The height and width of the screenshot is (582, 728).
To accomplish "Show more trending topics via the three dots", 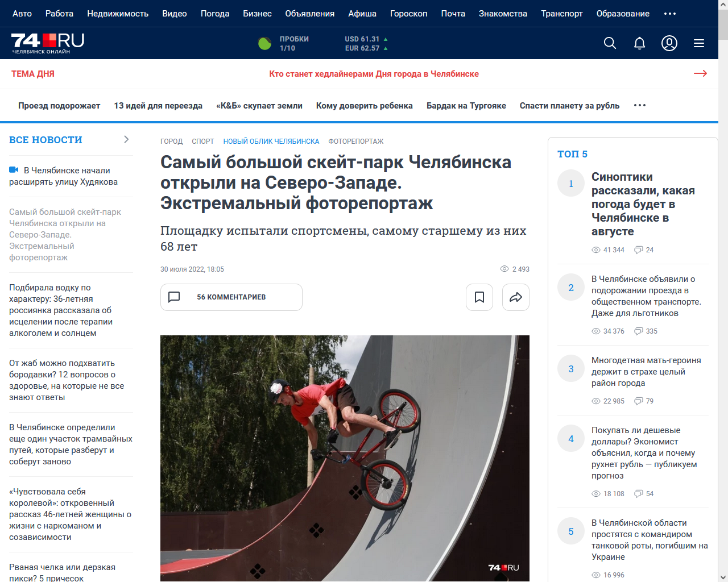I will 640,105.
